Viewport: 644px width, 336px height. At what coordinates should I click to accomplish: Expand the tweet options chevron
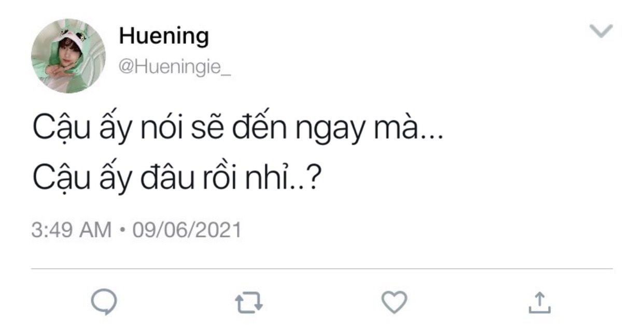tap(601, 32)
